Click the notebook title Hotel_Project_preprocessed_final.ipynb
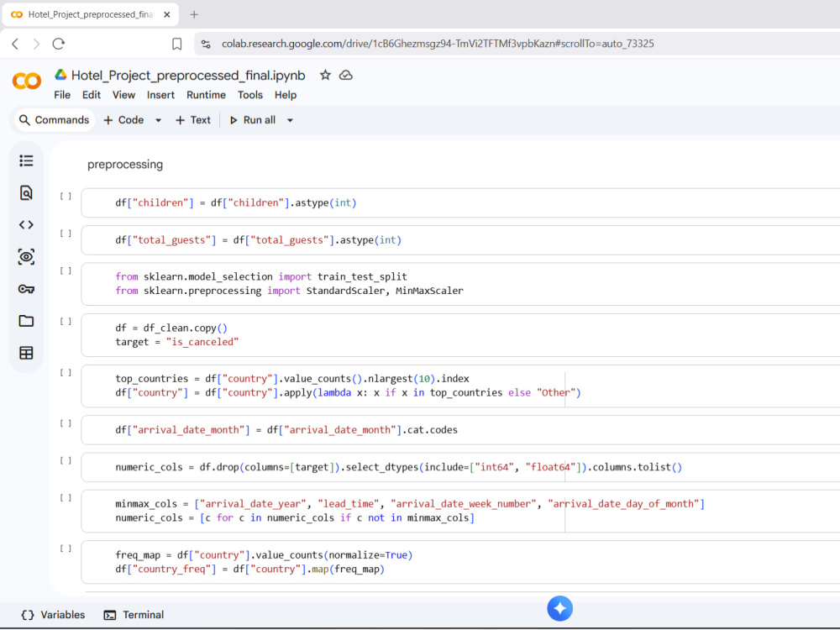 (x=188, y=76)
